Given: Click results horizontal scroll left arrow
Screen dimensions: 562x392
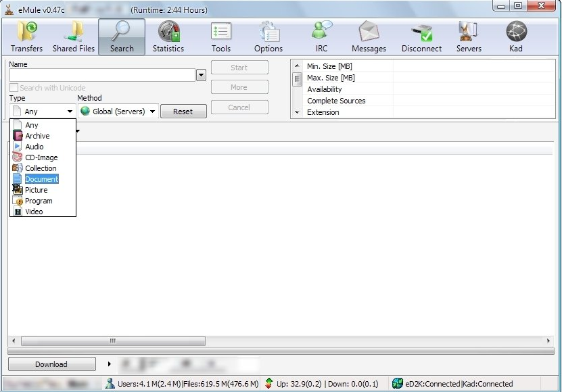Looking at the screenshot, I should pyautogui.click(x=14, y=341).
